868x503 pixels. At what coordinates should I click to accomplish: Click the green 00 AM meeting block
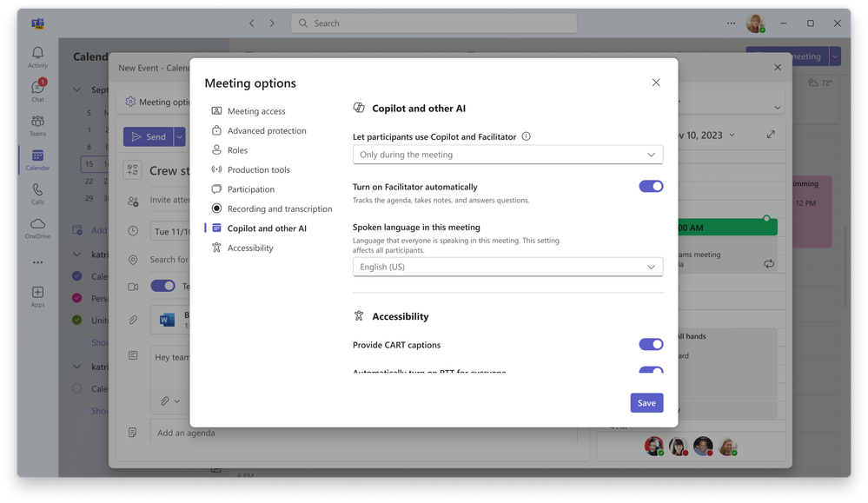point(727,228)
